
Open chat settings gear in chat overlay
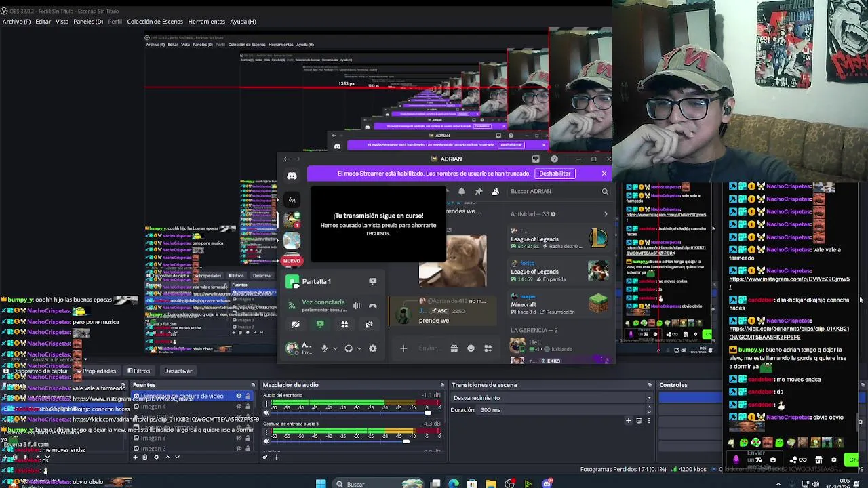(833, 460)
